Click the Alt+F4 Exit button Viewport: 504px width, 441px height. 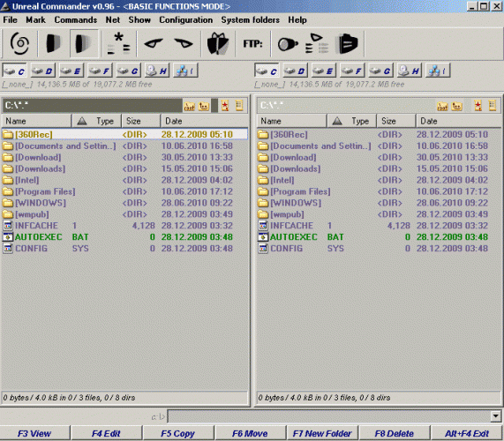point(467,433)
